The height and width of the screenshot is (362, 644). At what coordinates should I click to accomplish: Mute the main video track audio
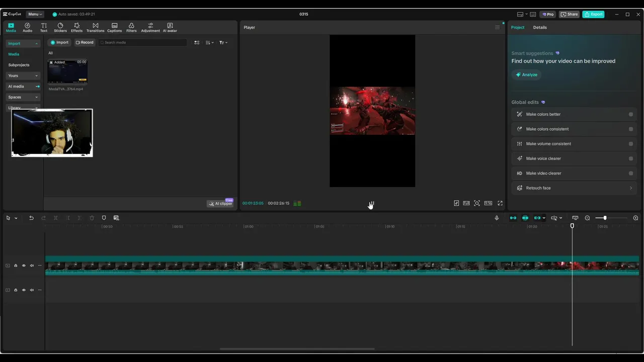[32, 265]
